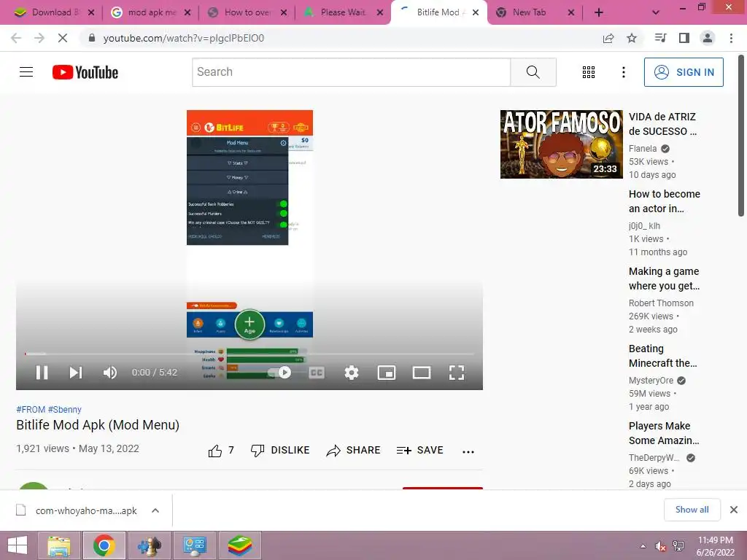Switch to the 'Download B' tab
747x560 pixels.
click(53, 12)
